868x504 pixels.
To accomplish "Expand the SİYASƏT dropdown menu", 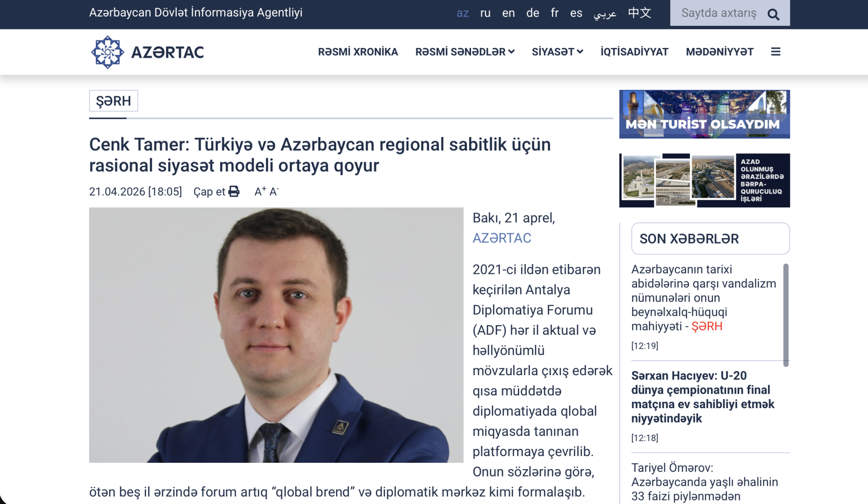I will [557, 52].
